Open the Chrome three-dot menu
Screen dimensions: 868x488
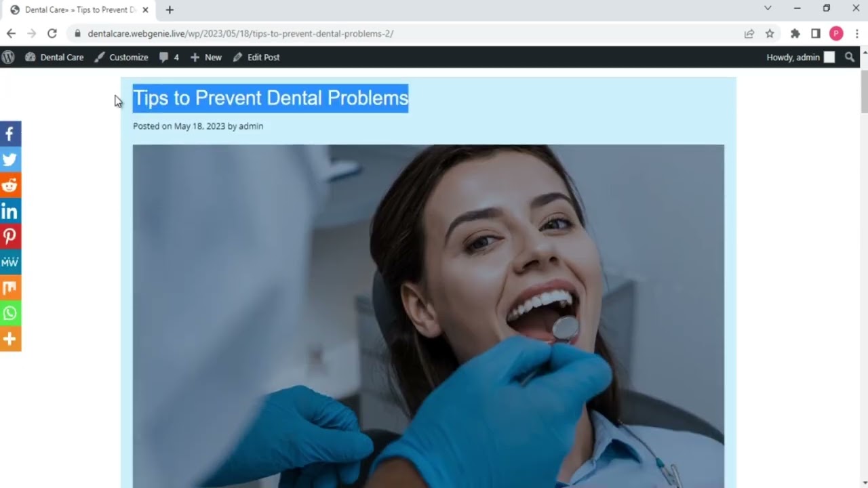[857, 33]
